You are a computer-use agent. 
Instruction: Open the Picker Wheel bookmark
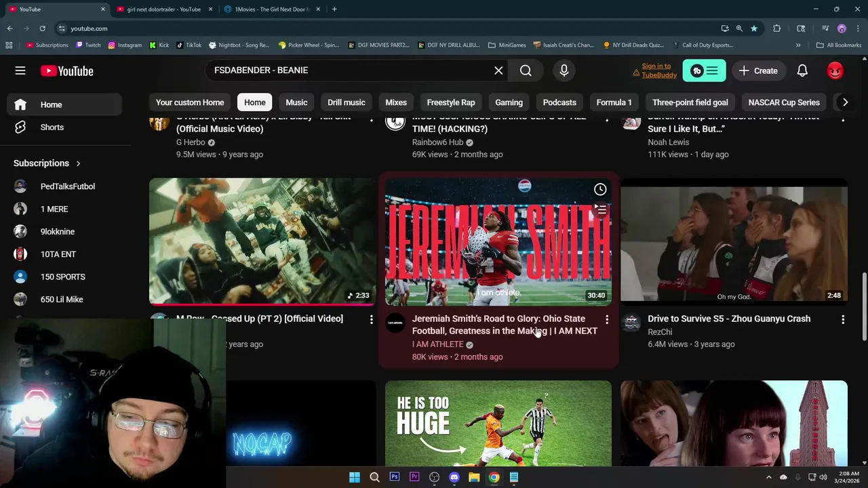coord(309,45)
